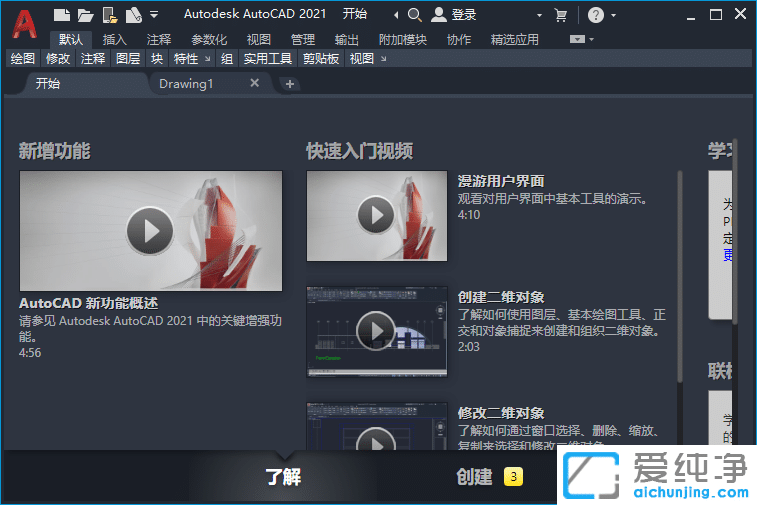
Task: Open the 图层 ribbon panel
Action: click(x=128, y=59)
